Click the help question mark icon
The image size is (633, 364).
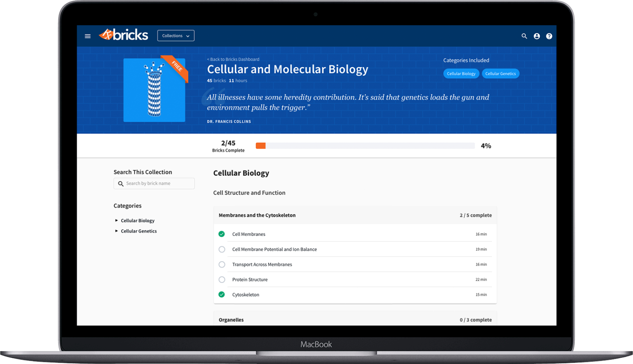pos(549,36)
